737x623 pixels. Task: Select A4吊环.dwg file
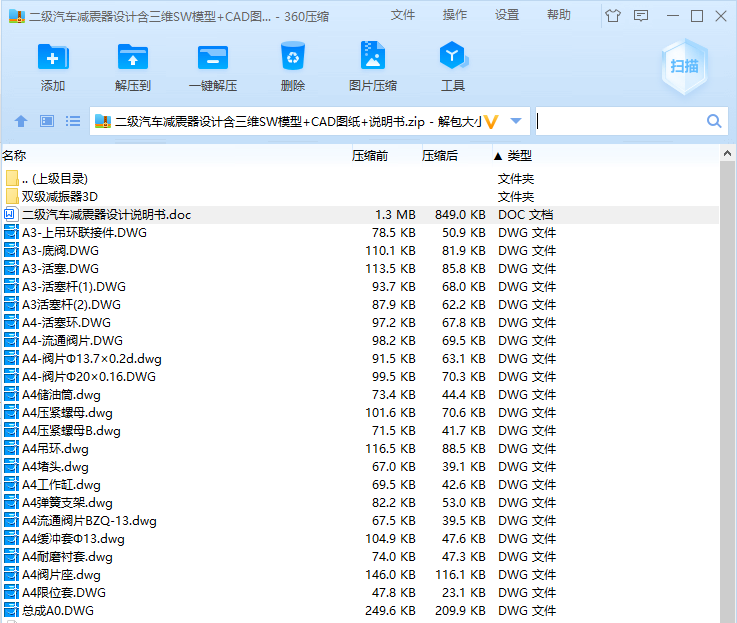(x=361, y=449)
